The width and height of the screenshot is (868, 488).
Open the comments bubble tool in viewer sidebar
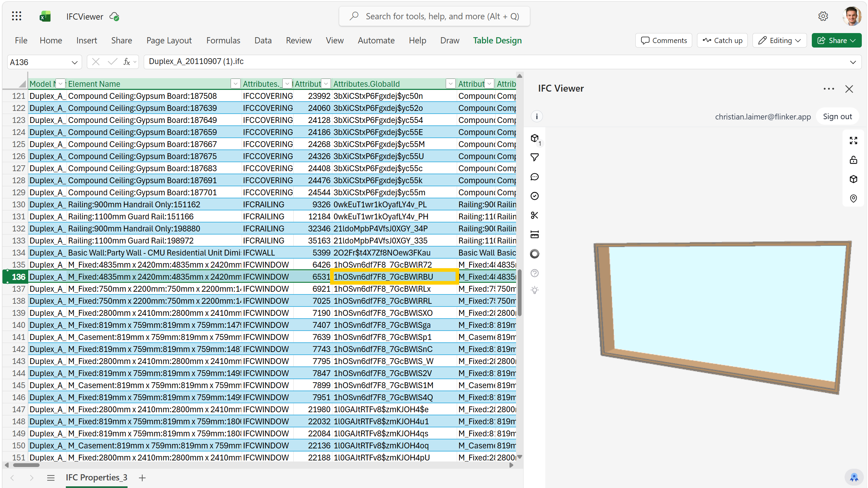[x=535, y=176]
